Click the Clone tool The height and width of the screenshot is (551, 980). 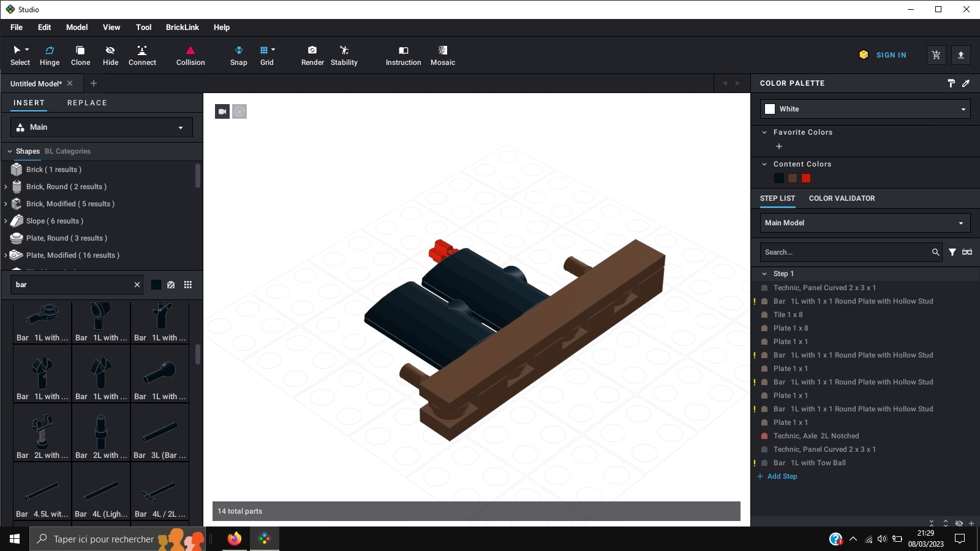point(80,55)
